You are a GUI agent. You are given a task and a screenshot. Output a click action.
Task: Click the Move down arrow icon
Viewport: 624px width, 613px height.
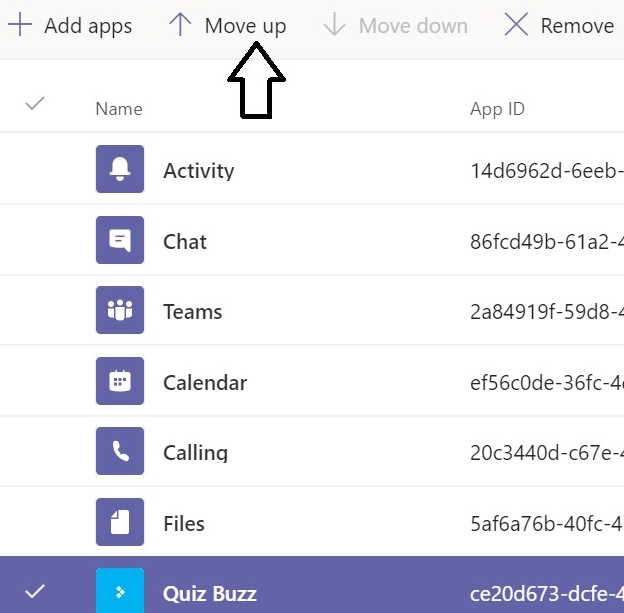(334, 25)
